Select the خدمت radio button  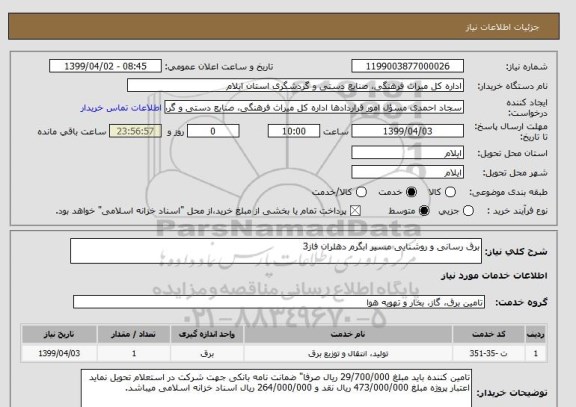[411, 192]
